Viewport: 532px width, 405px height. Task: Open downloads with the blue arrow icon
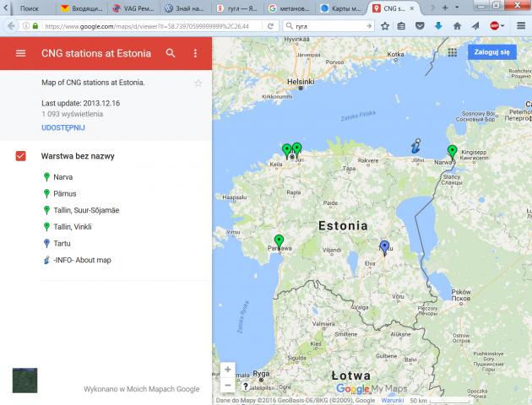tap(438, 26)
